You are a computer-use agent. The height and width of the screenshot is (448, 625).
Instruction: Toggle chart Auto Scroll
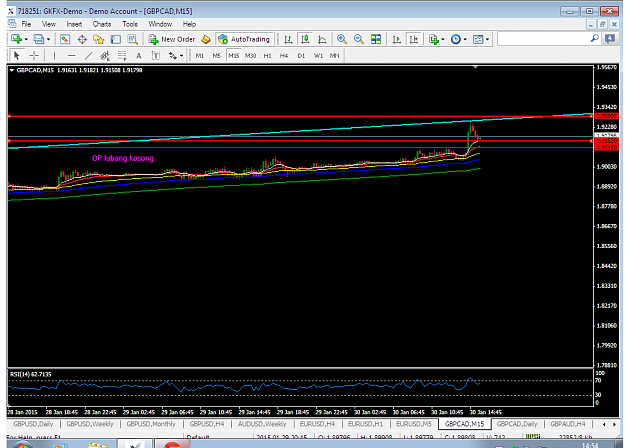tap(397, 39)
